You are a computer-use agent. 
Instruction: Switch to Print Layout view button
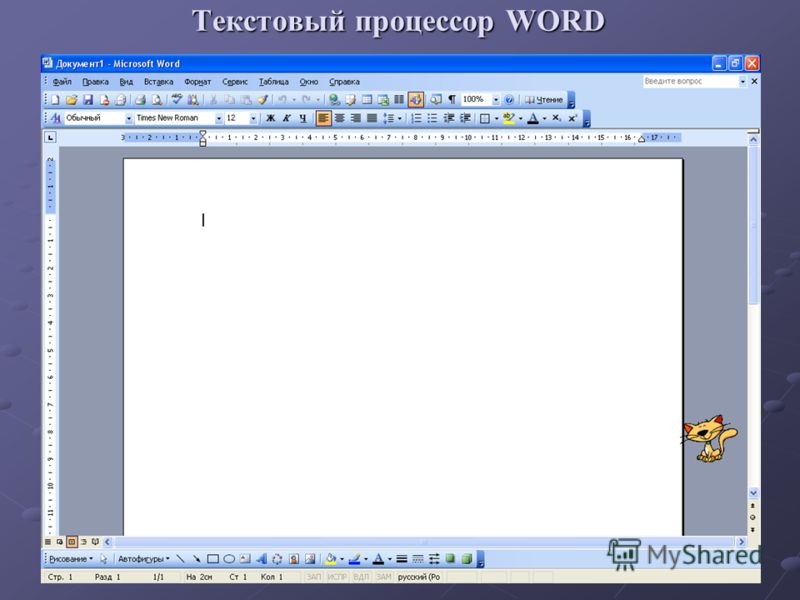(72, 542)
